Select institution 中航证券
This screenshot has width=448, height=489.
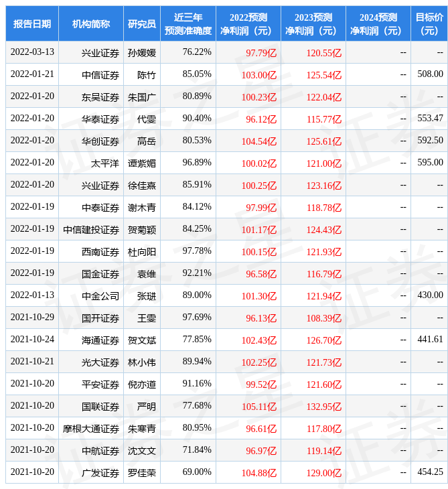100,451
